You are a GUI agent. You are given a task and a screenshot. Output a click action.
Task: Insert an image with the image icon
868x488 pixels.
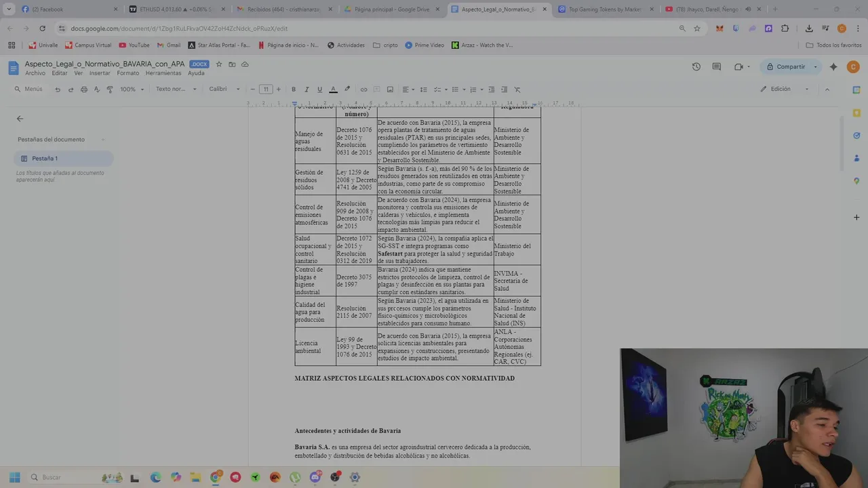pyautogui.click(x=390, y=89)
